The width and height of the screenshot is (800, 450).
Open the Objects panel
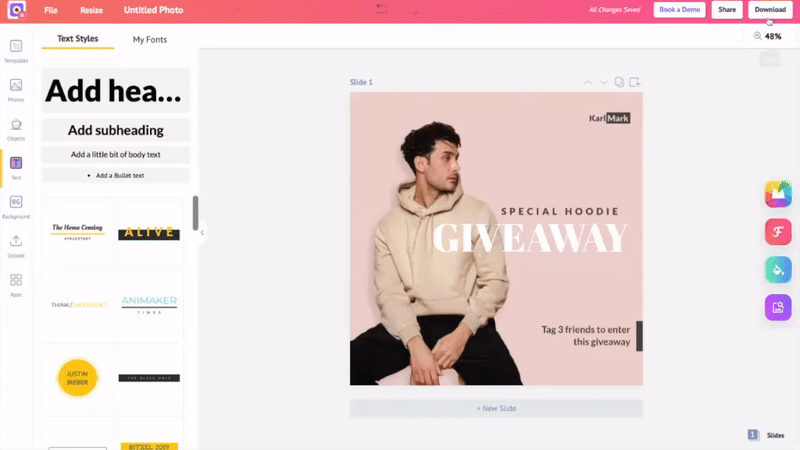(x=16, y=129)
